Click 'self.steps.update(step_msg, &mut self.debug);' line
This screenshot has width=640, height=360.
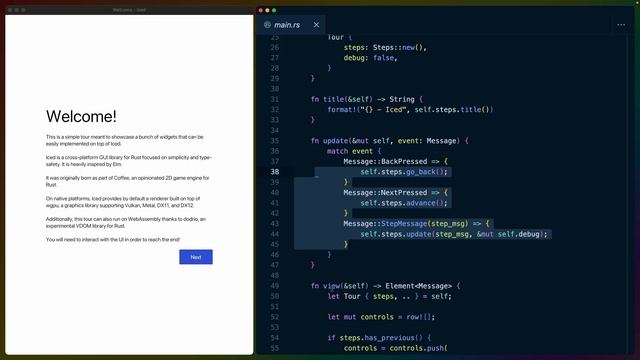tap(453, 234)
